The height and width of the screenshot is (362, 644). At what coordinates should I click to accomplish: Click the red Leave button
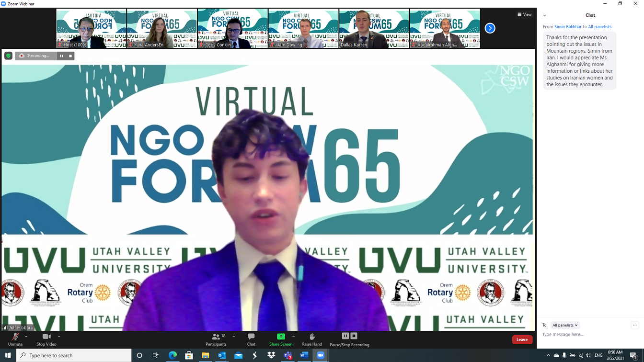point(522,339)
